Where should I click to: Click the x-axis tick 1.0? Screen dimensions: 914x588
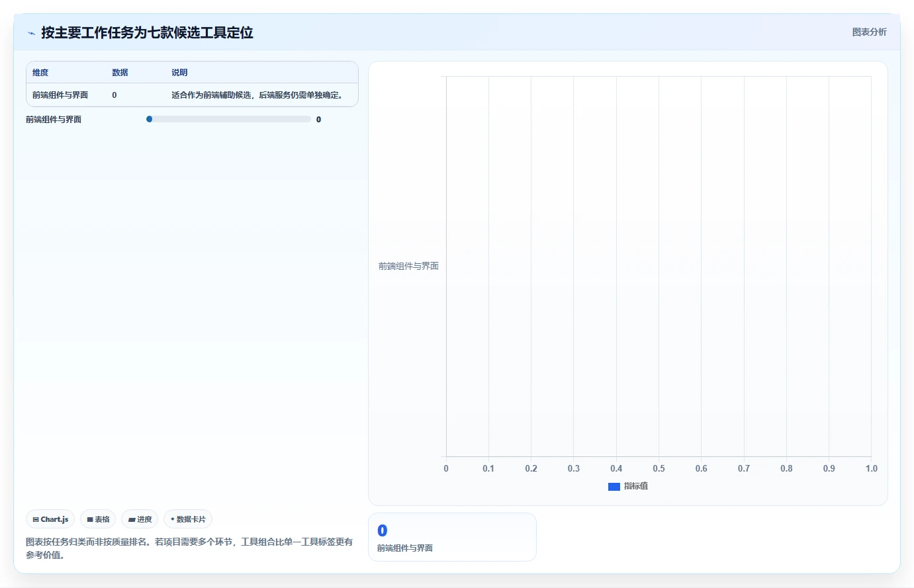point(872,468)
